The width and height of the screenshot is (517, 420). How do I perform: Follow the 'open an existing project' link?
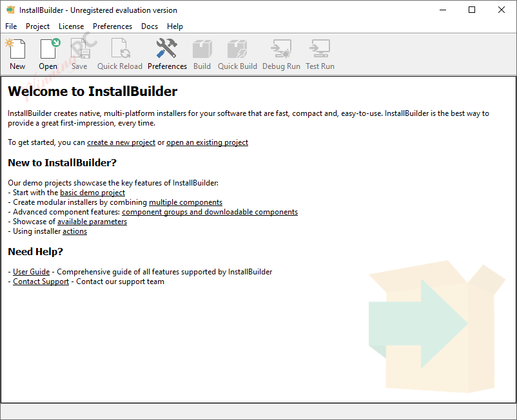207,142
